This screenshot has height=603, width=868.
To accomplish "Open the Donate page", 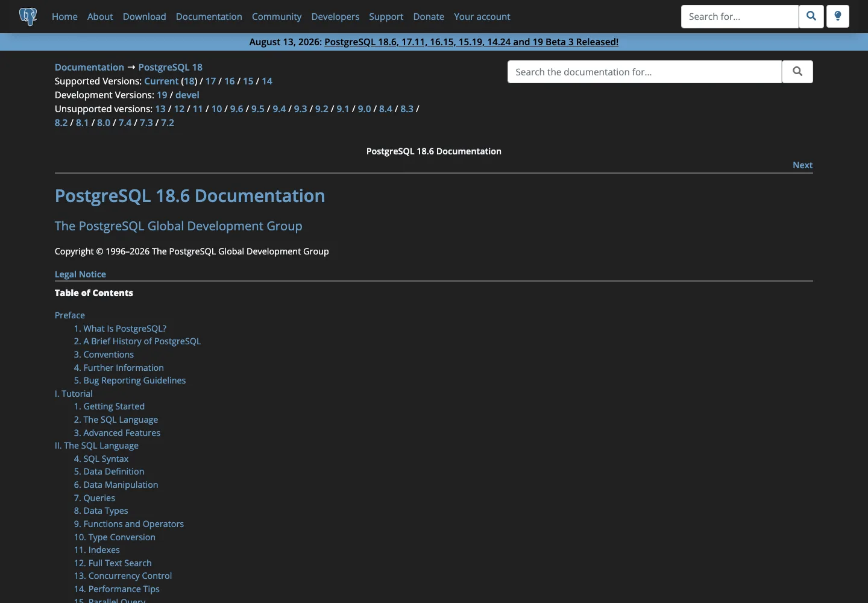I will tap(429, 16).
